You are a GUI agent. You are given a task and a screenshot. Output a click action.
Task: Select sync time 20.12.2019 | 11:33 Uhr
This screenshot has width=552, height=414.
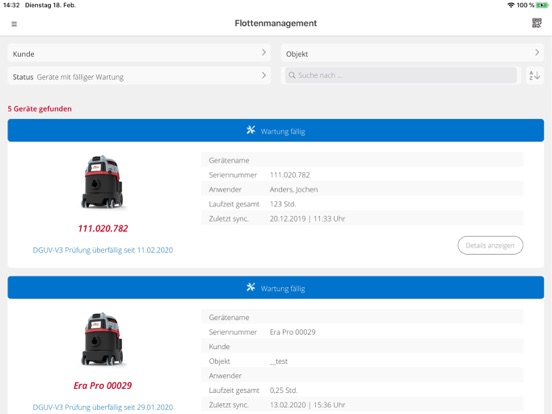click(307, 219)
